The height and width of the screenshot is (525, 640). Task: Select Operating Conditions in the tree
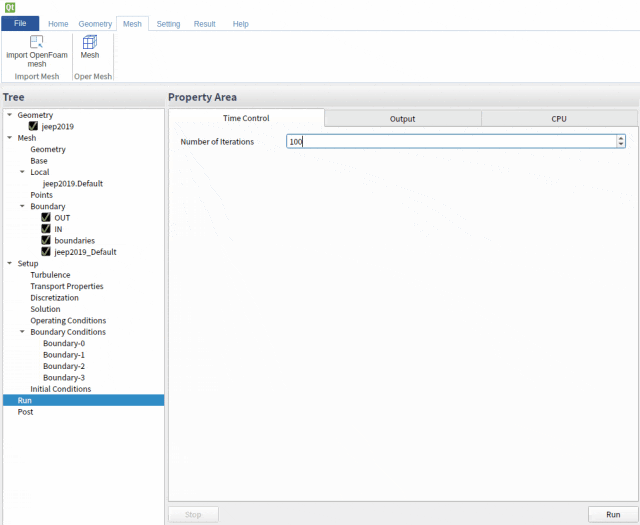coord(68,321)
